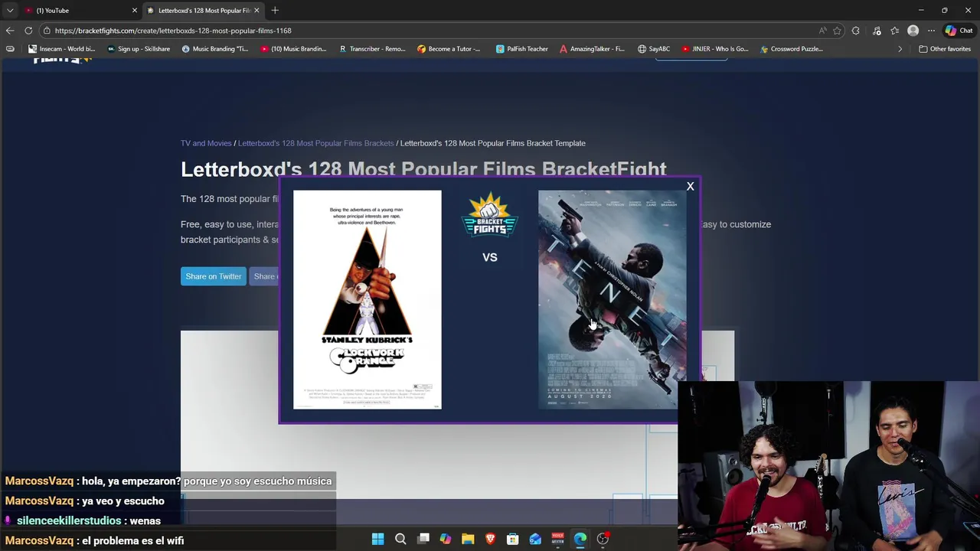The height and width of the screenshot is (551, 980).
Task: Pick the Tenet poster
Action: (x=612, y=299)
